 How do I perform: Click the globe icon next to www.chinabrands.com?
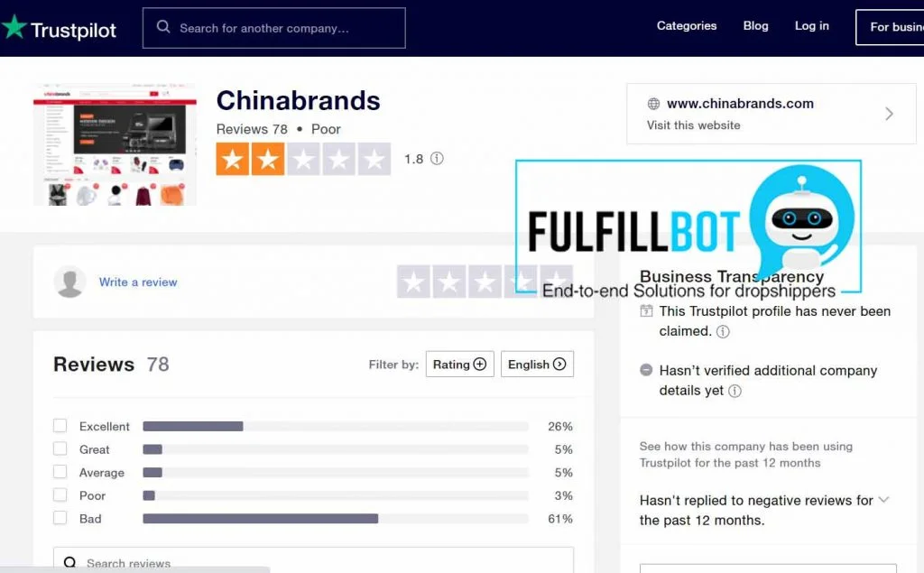pyautogui.click(x=653, y=104)
